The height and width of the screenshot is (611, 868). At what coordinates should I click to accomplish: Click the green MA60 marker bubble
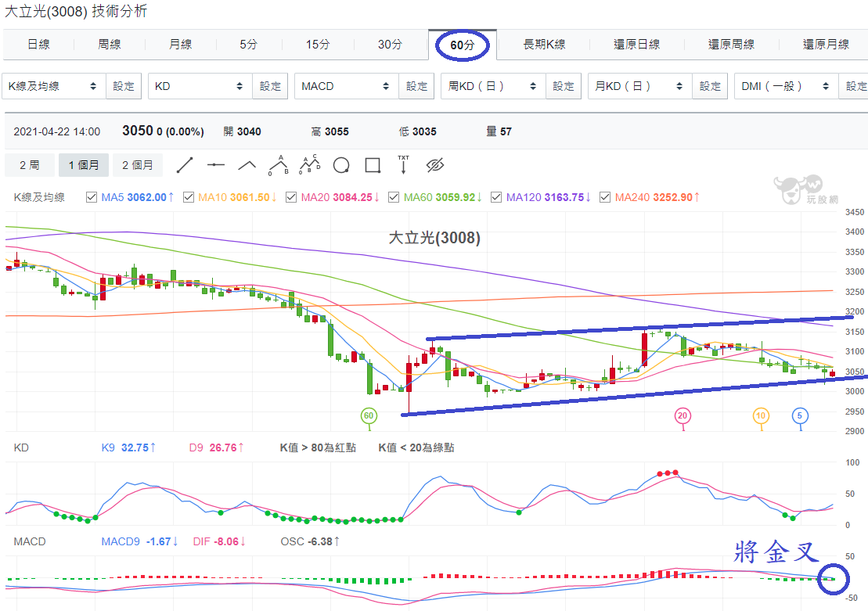[x=369, y=415]
